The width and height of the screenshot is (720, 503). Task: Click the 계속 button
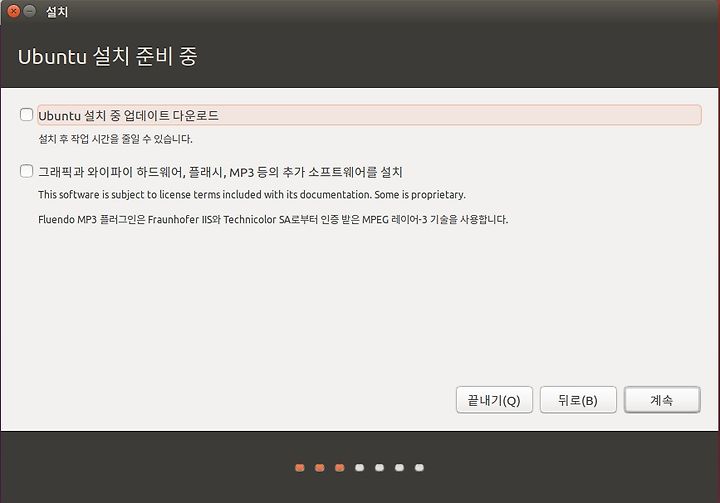coord(662,400)
